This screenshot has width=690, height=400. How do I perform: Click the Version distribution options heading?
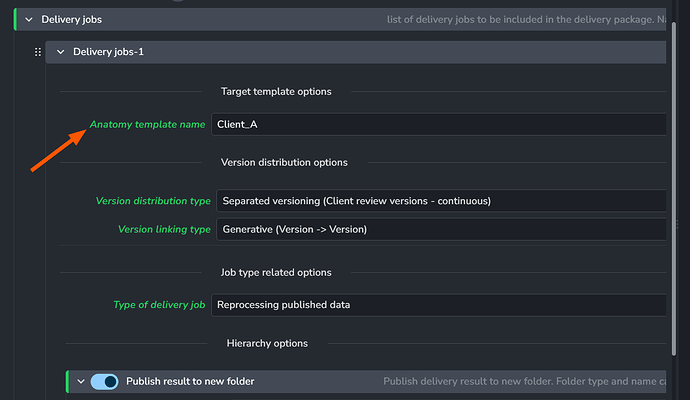284,162
